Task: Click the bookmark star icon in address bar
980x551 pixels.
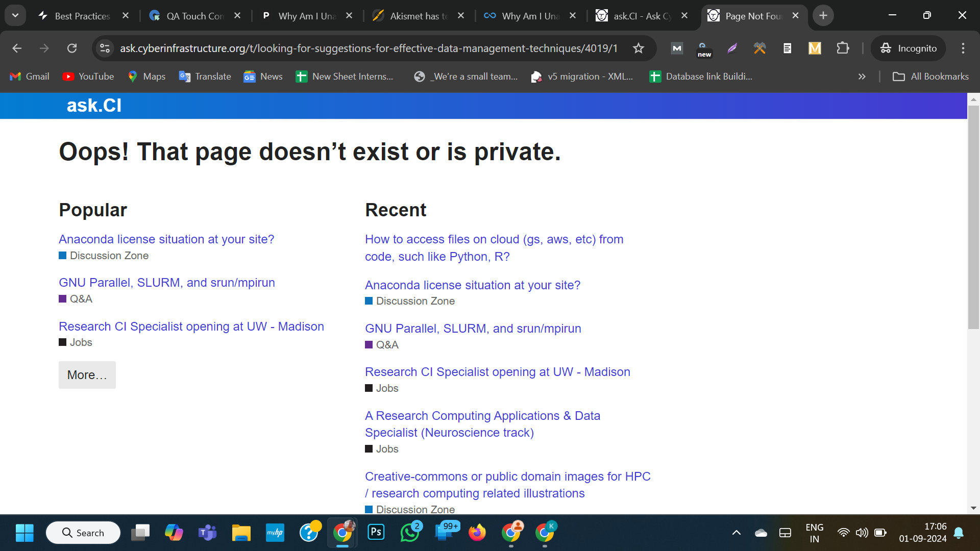Action: [638, 48]
